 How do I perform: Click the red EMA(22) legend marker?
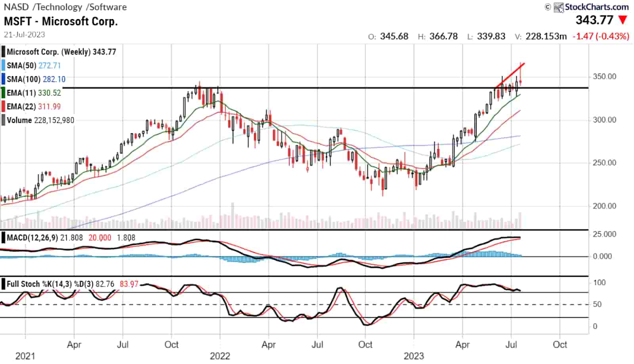3,106
